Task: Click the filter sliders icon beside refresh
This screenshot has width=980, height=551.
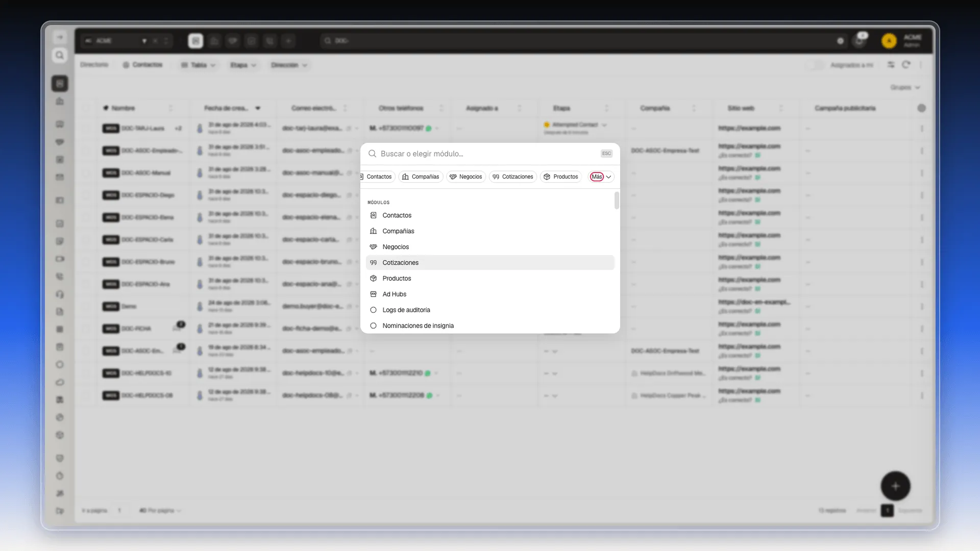Action: click(891, 65)
